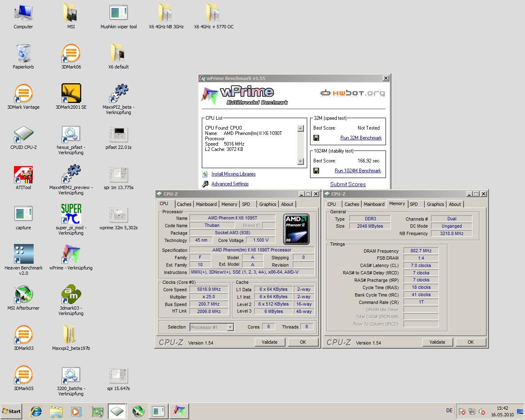
Task: Open Graphics tab in right CPU-Z window
Action: 436,204
